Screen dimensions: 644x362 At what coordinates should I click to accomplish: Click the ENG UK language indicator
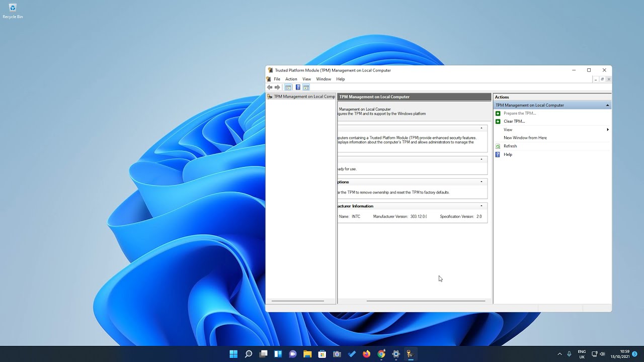click(x=582, y=354)
